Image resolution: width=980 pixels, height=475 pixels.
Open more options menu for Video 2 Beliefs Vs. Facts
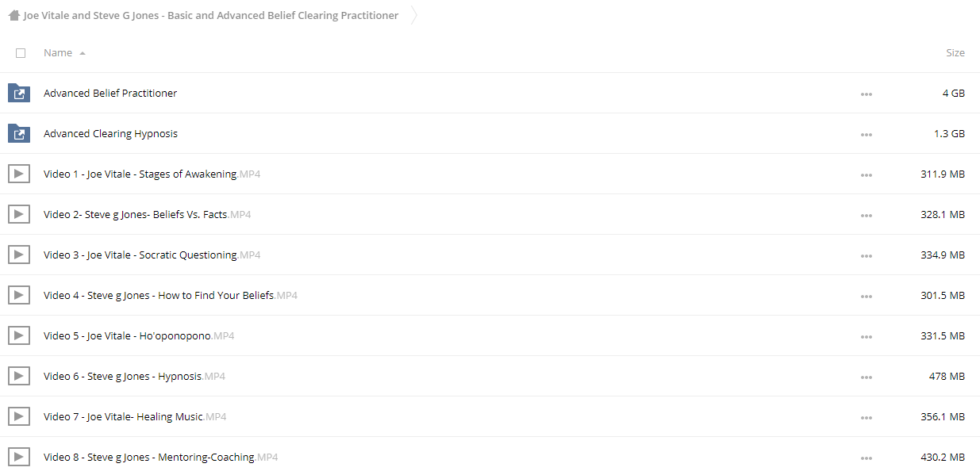click(866, 216)
